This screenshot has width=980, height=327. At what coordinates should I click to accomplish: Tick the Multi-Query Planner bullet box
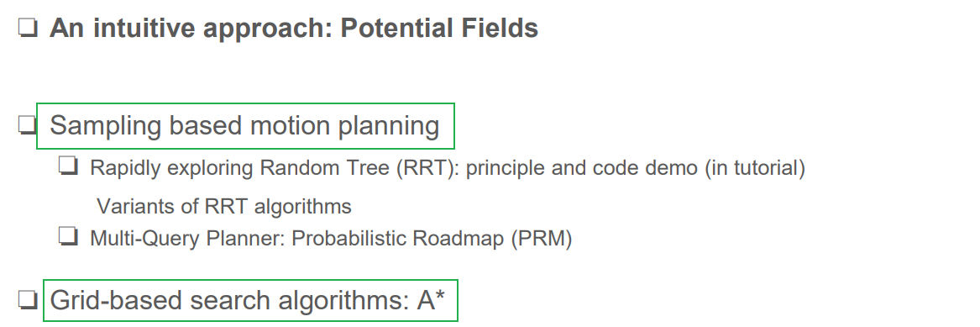point(68,238)
